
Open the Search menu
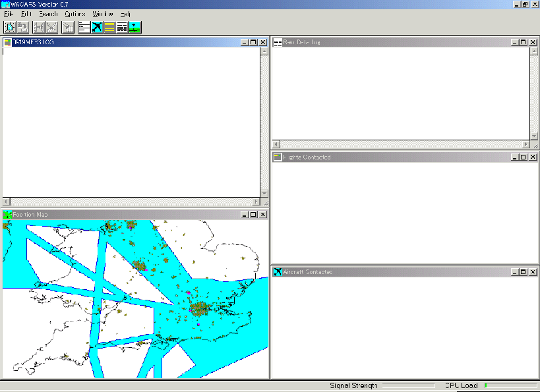pyautogui.click(x=47, y=14)
